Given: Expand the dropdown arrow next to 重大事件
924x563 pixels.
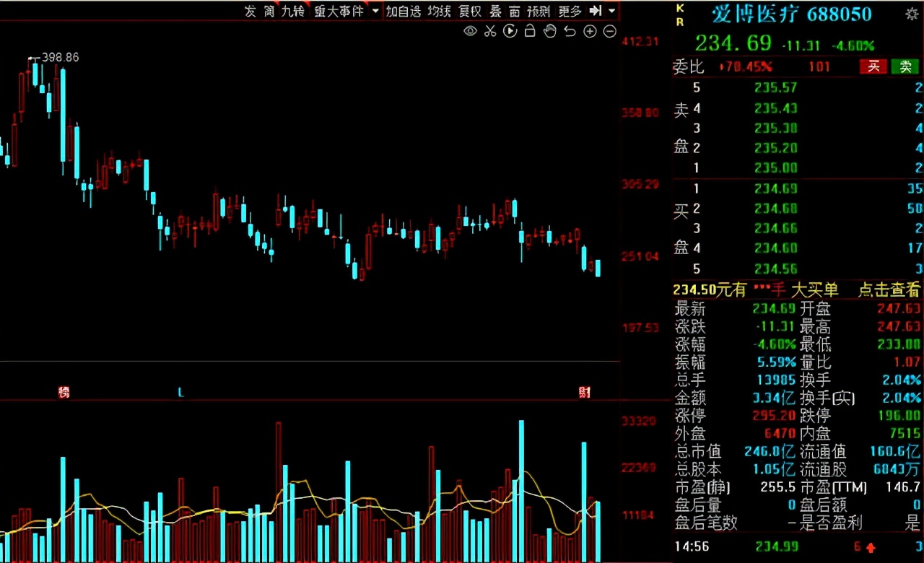Looking at the screenshot, I should point(375,11).
